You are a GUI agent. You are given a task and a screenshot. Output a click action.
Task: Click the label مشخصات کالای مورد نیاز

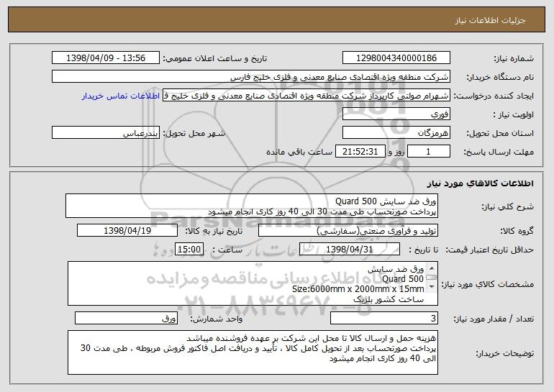pos(489,284)
